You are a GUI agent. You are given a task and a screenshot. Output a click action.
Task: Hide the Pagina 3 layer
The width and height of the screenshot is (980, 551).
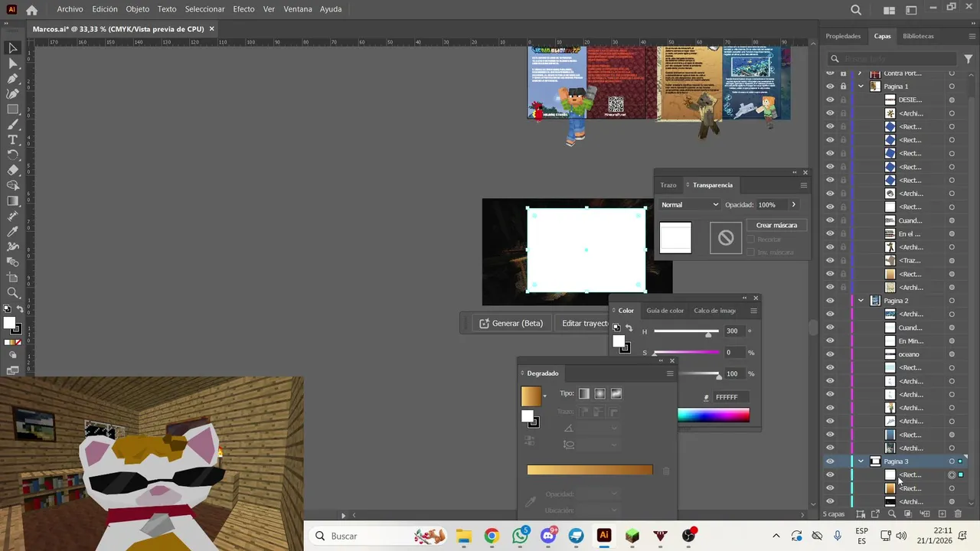click(830, 461)
